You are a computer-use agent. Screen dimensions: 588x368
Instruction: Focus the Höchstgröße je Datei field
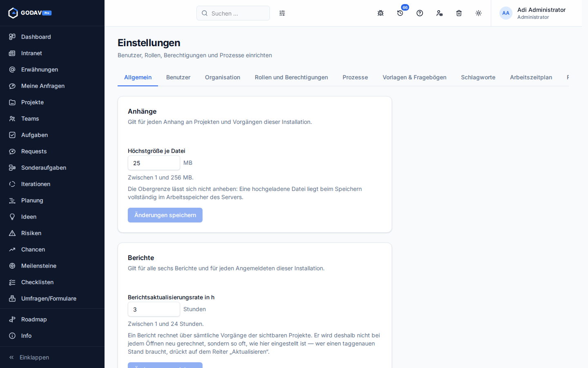[x=154, y=163]
